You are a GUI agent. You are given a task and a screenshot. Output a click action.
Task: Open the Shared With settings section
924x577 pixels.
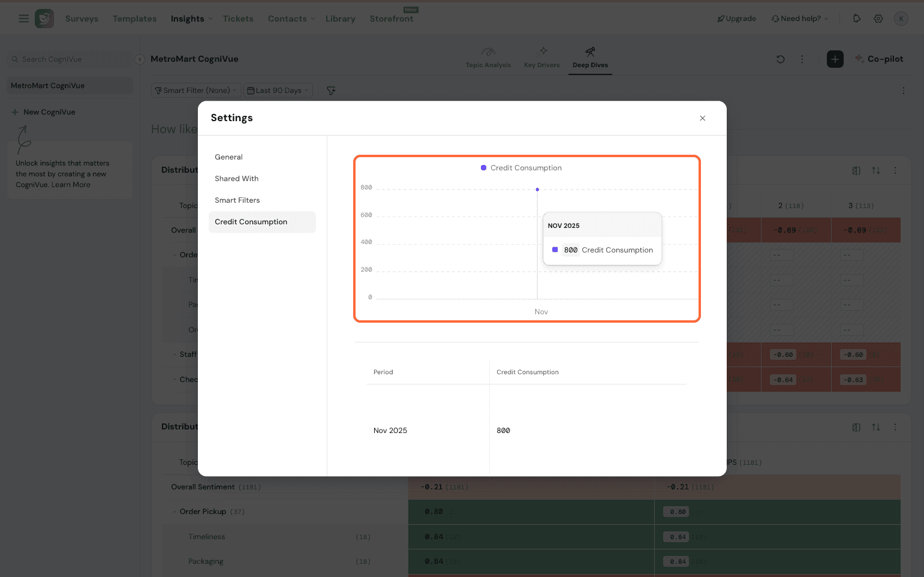(x=236, y=179)
